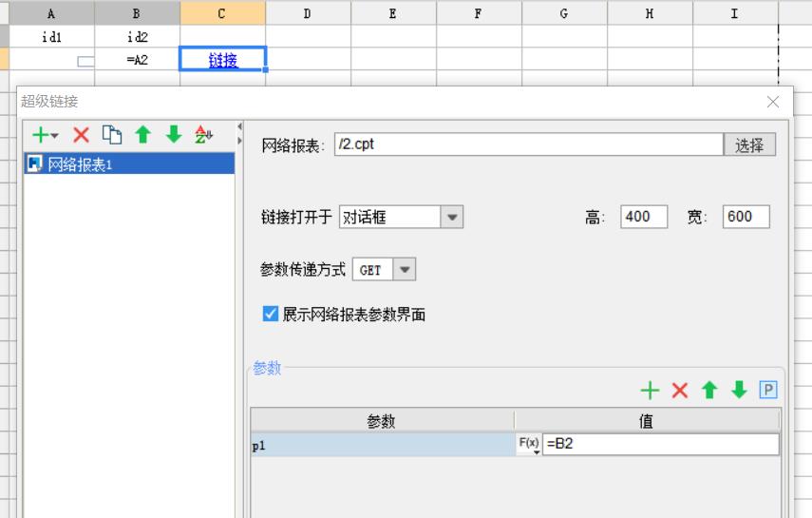Select column F header
Screen dimensions: 812x518
479,13
